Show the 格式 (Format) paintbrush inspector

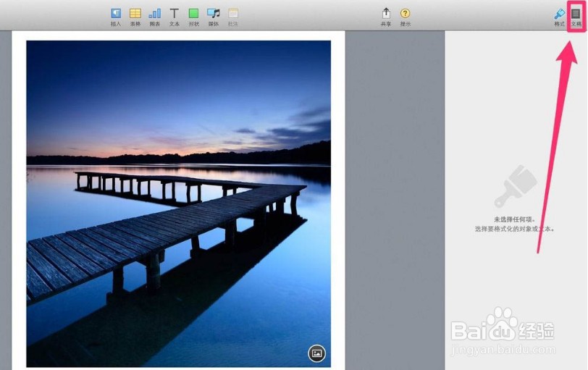tap(560, 17)
